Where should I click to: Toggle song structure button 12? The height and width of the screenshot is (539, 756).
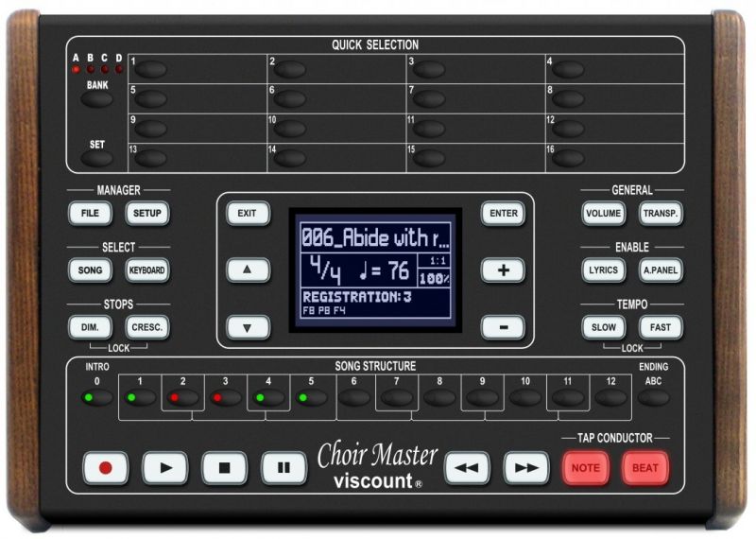click(610, 398)
